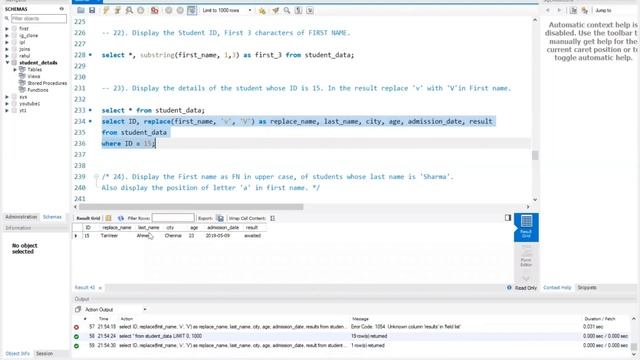Image resolution: width=640 pixels, height=360 pixels.
Task: Expand the joins schema
Action: (x=7, y=49)
